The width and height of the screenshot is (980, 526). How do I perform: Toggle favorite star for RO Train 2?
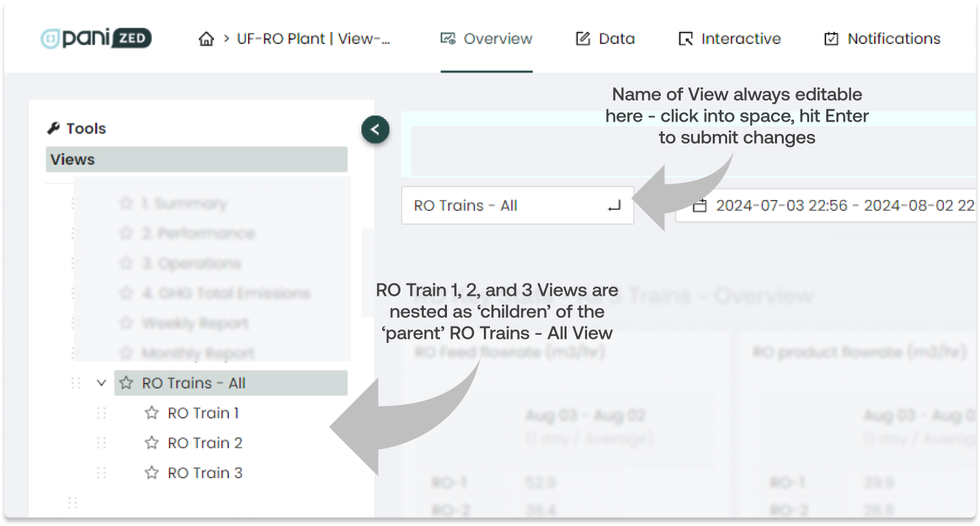[152, 443]
